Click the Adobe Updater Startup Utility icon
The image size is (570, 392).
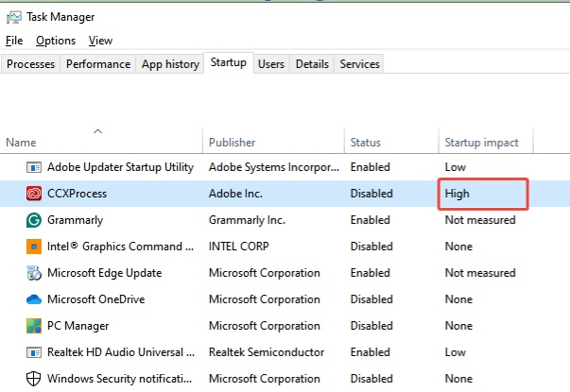coord(33,167)
